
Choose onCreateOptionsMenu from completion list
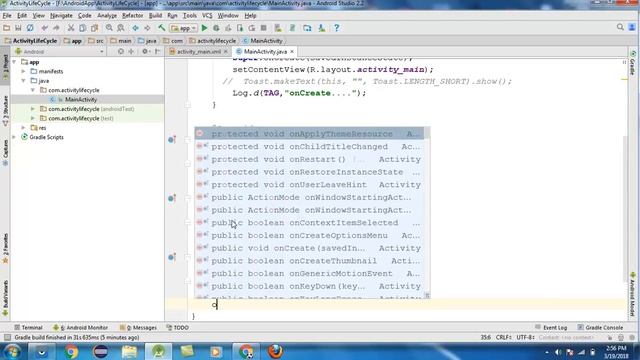[x=309, y=236]
